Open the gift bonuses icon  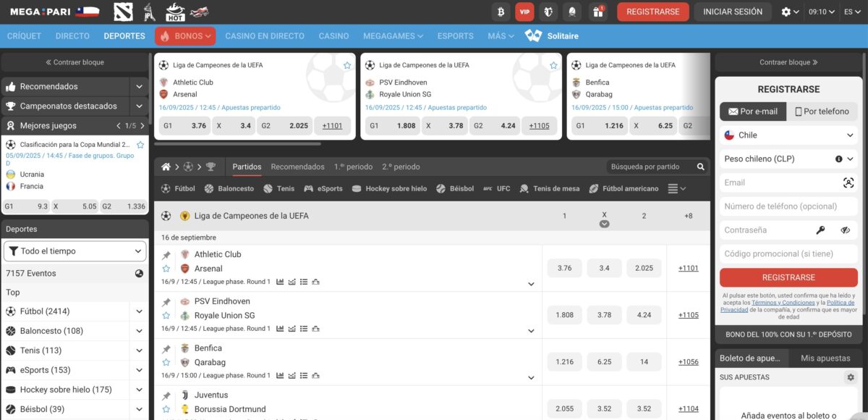click(597, 12)
